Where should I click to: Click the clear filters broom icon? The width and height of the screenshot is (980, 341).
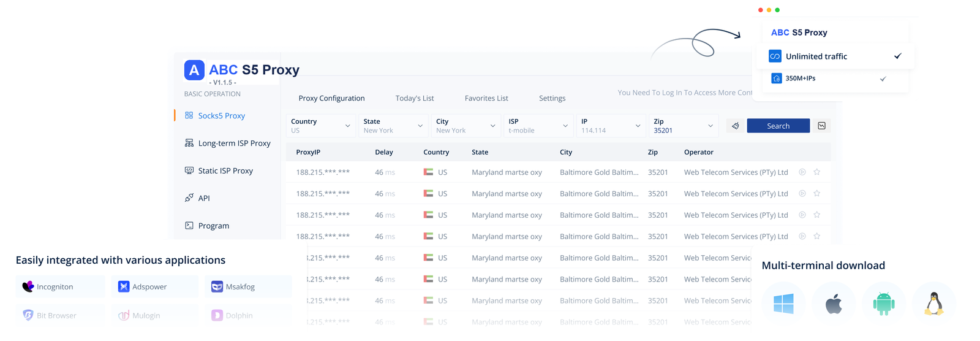(735, 126)
